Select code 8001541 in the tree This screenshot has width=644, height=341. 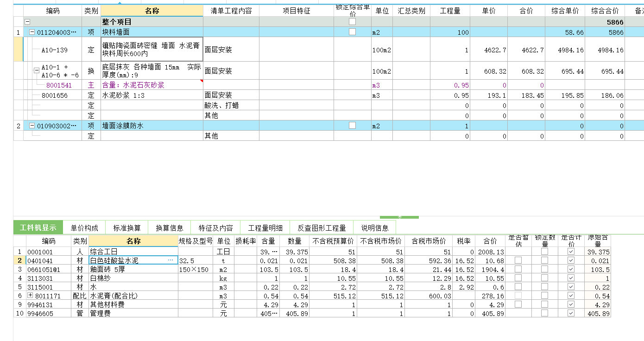tap(59, 85)
